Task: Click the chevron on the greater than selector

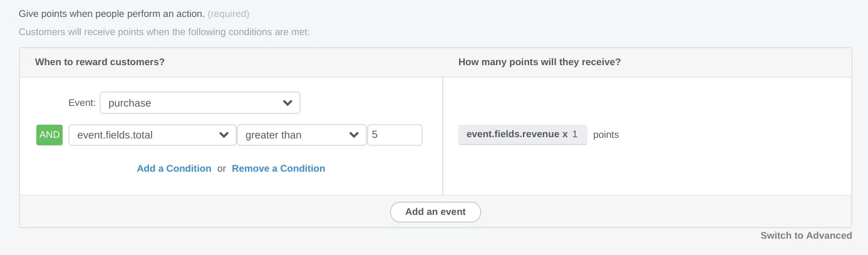Action: pos(354,135)
